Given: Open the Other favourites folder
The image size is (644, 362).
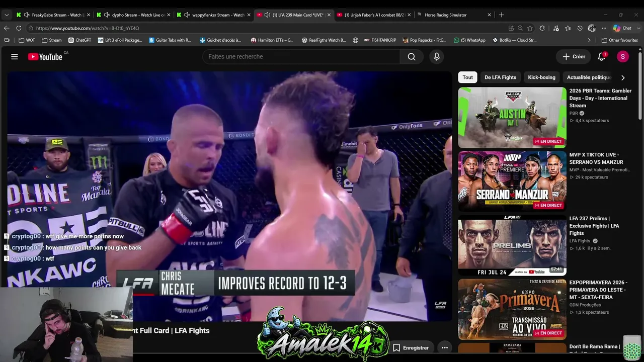Looking at the screenshot, I should click(x=620, y=40).
